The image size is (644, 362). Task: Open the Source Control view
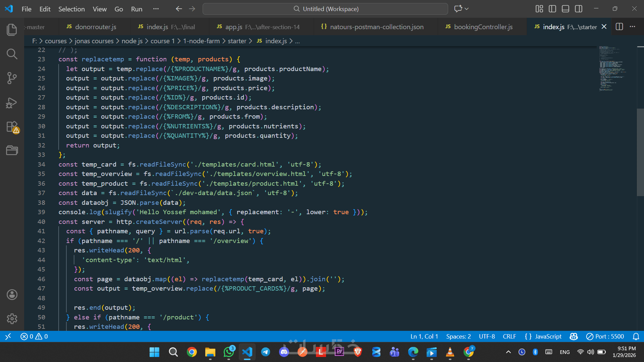point(12,78)
